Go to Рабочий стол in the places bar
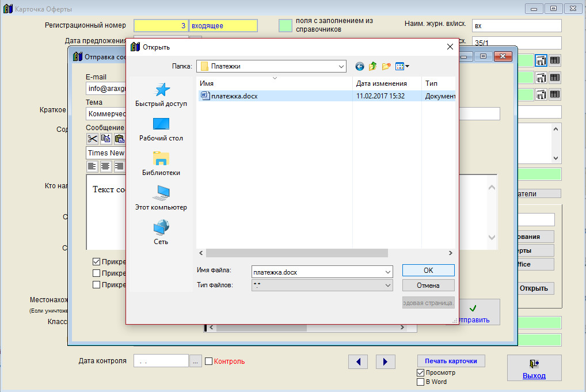 pos(161,130)
